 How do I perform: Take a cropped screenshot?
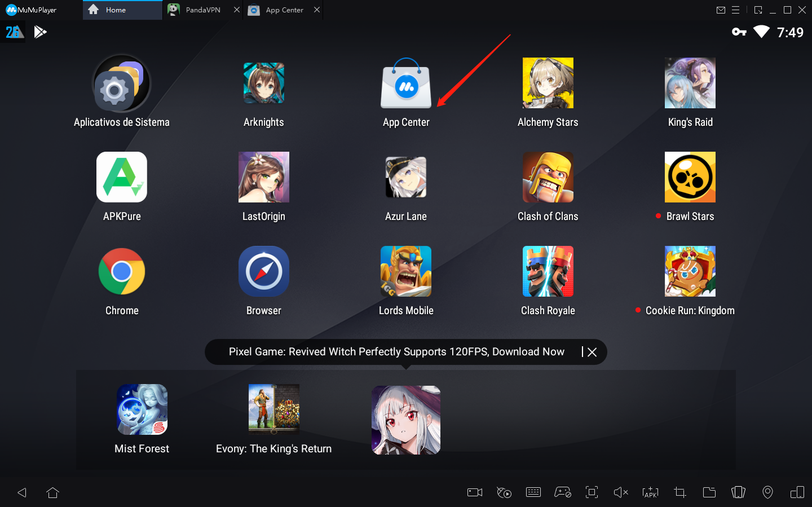click(x=679, y=492)
